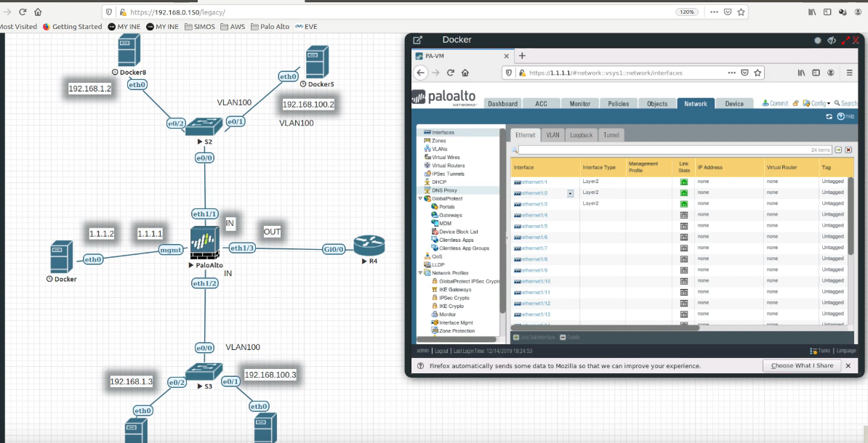
Task: Select the R4 router icon
Action: (369, 246)
